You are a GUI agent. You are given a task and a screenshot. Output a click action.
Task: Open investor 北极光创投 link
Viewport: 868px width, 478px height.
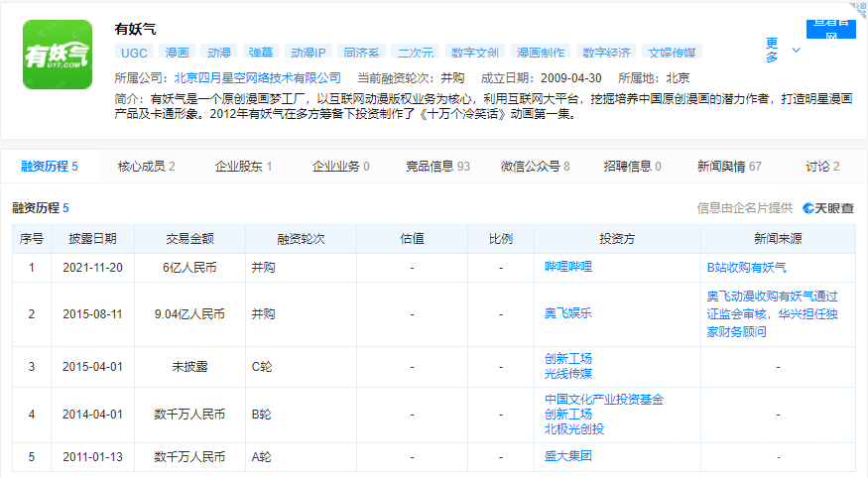(574, 429)
